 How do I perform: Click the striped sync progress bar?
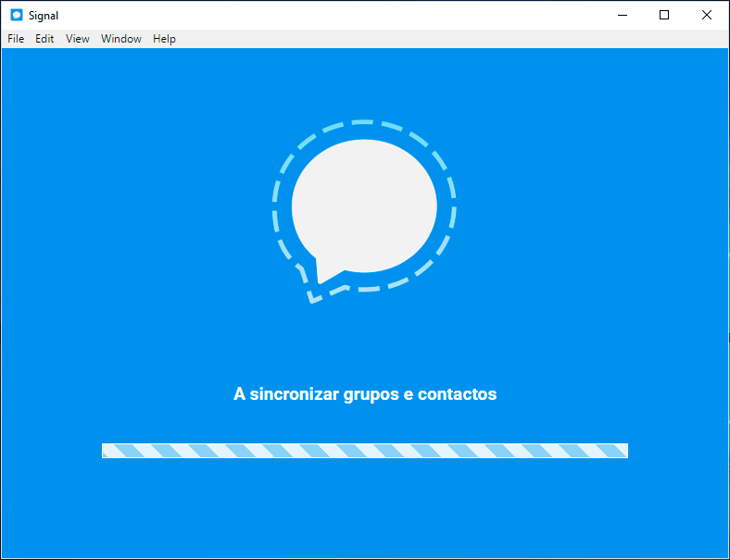click(364, 451)
